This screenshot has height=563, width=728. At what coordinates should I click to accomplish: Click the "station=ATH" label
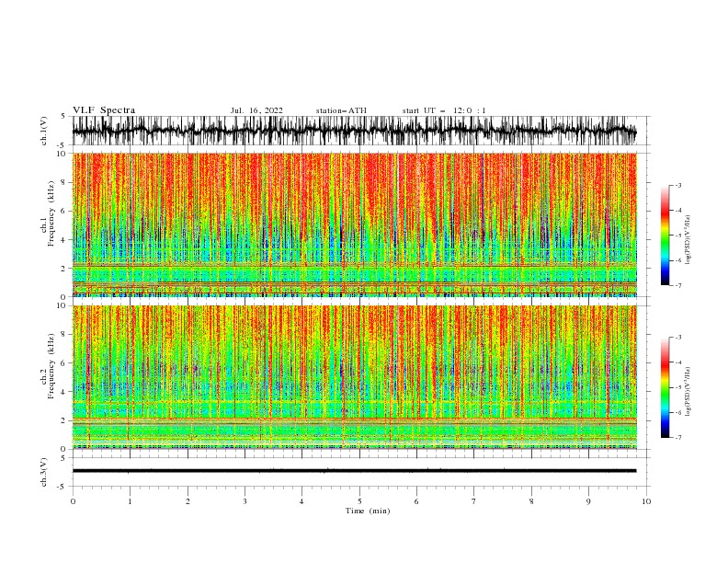341,110
